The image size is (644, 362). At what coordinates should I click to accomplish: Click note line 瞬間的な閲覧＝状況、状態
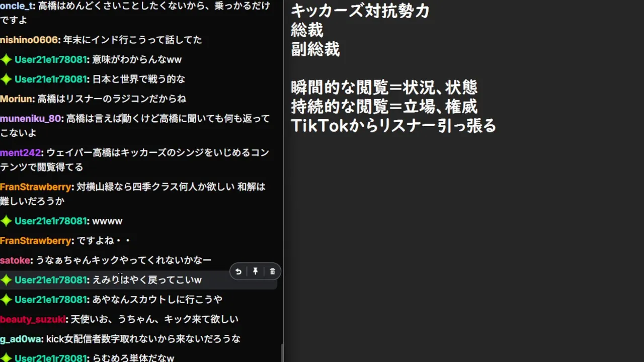tap(384, 87)
